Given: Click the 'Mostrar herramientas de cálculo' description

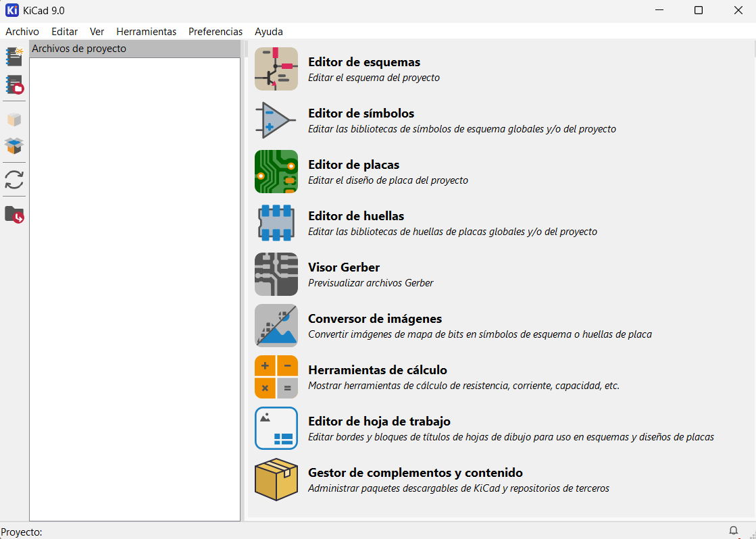Looking at the screenshot, I should (464, 386).
